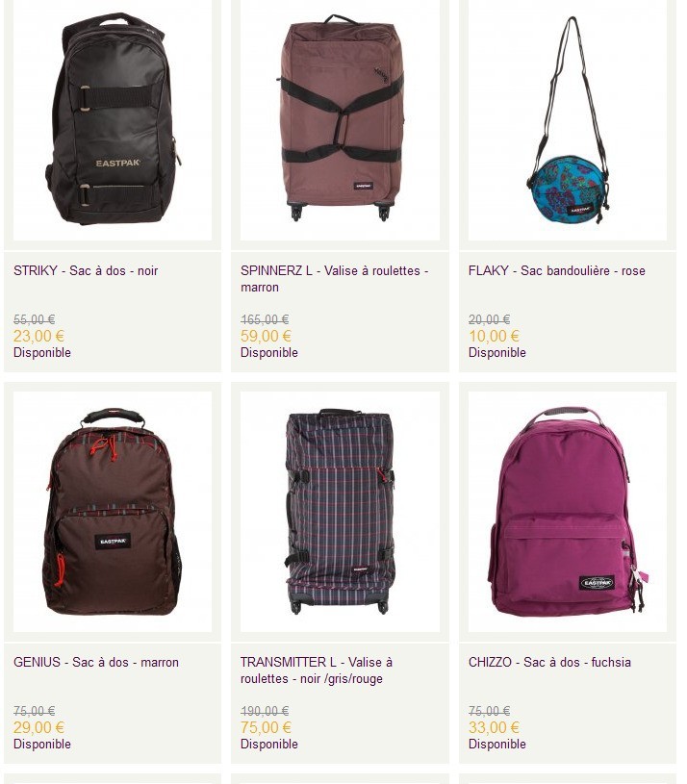This screenshot has height=784, width=687.
Task: Click 'GENIUS - Sac à dos - marron' title
Action: point(96,662)
